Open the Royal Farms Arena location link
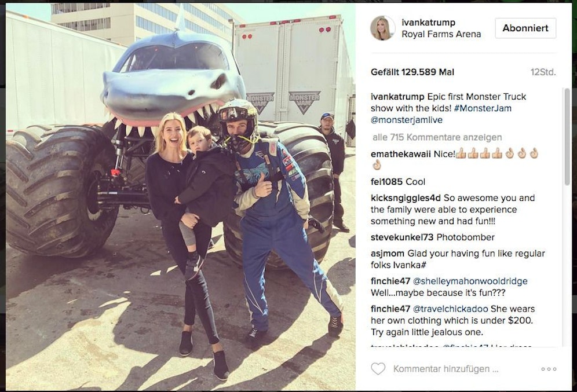 pyautogui.click(x=441, y=34)
